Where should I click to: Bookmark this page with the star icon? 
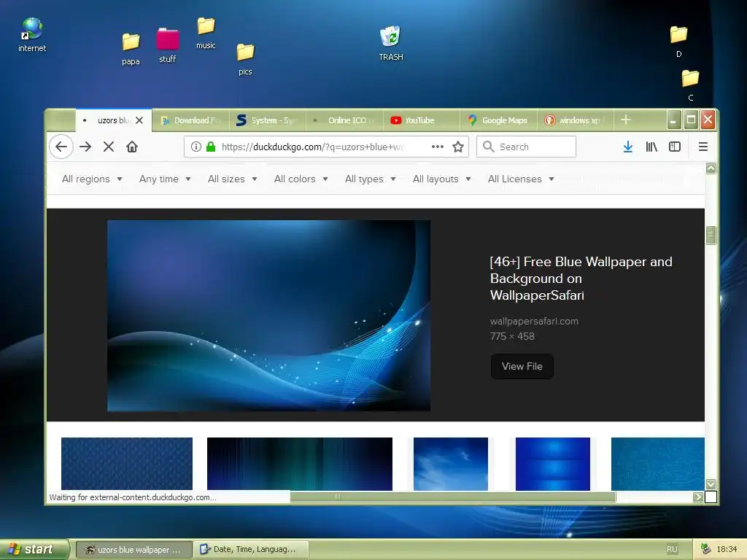[x=458, y=147]
